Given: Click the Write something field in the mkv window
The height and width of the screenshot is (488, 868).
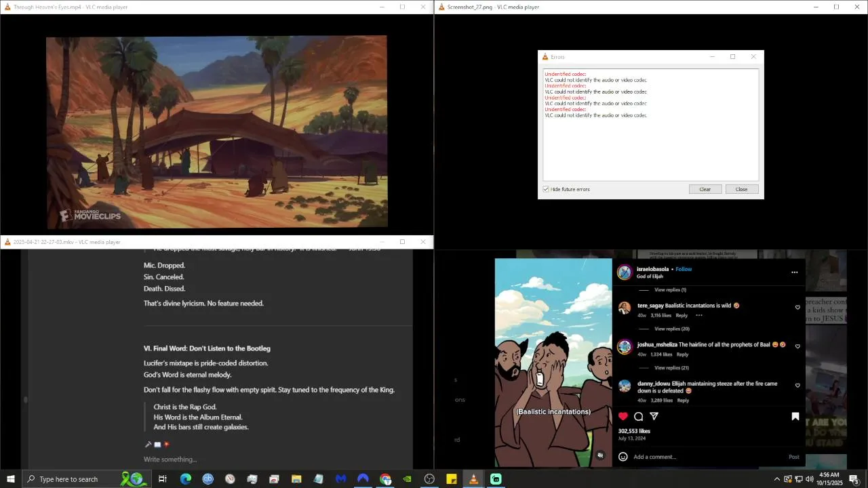Looking at the screenshot, I should click(170, 460).
